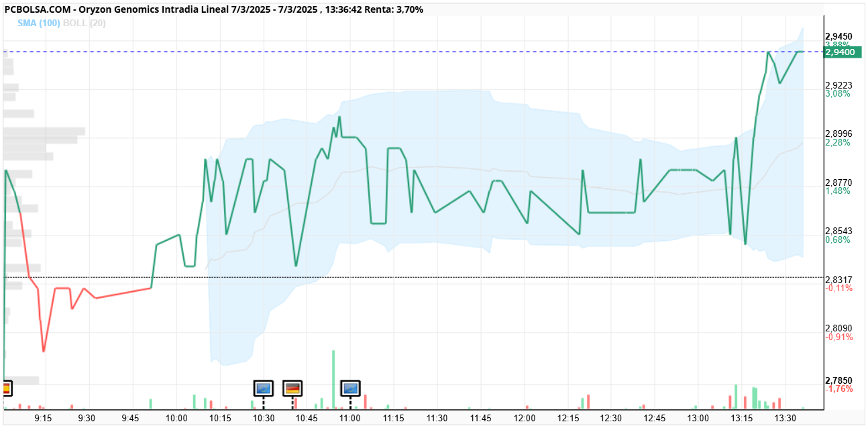Click the 1,48% percentage label

pos(838,191)
